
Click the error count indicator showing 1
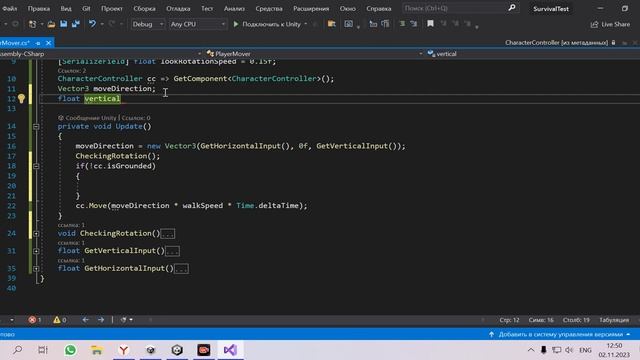point(35,320)
